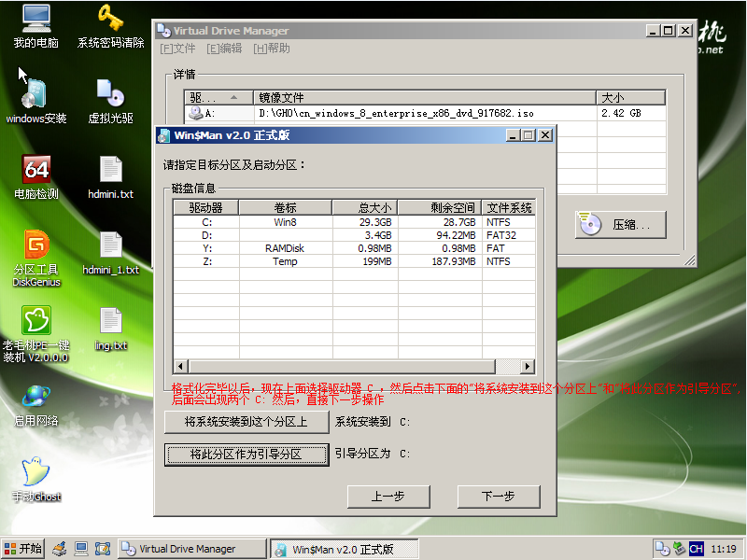Click 下一步 button

point(499,497)
